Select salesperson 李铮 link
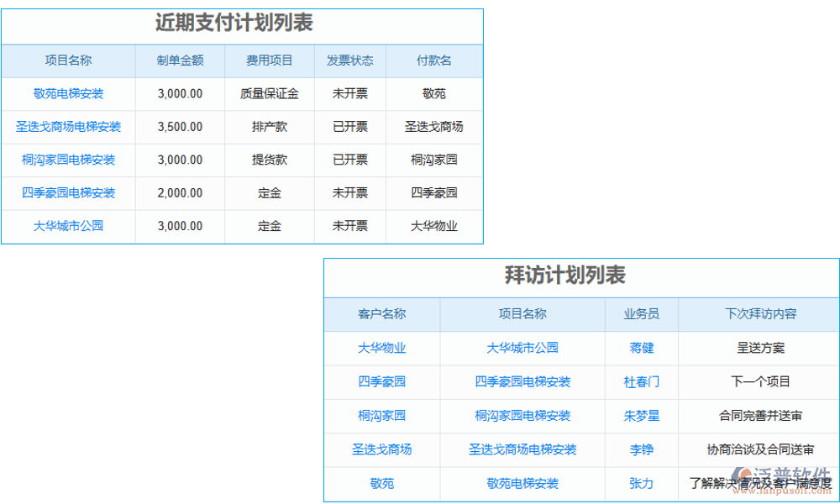 click(641, 449)
